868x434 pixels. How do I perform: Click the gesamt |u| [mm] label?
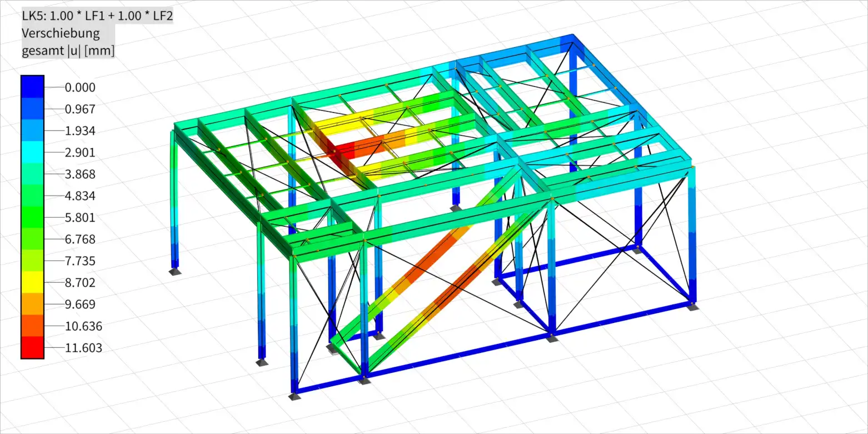coord(68,51)
